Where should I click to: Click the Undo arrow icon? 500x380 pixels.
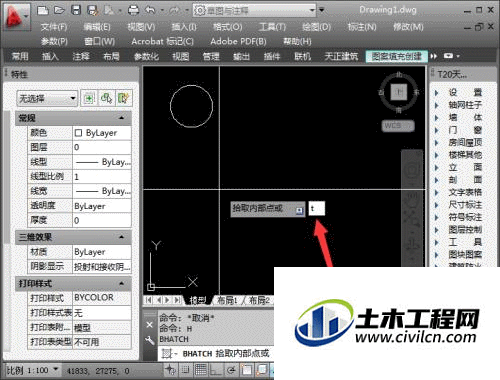[150, 10]
